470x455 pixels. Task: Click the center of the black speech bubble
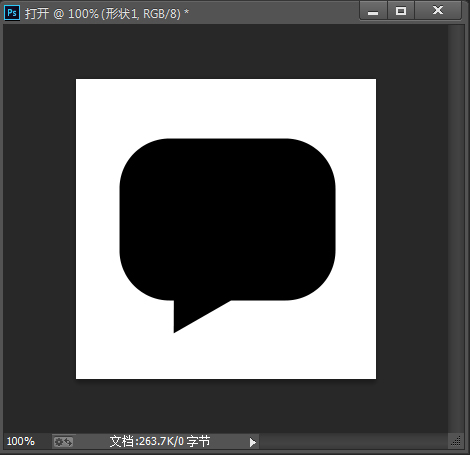(x=227, y=219)
